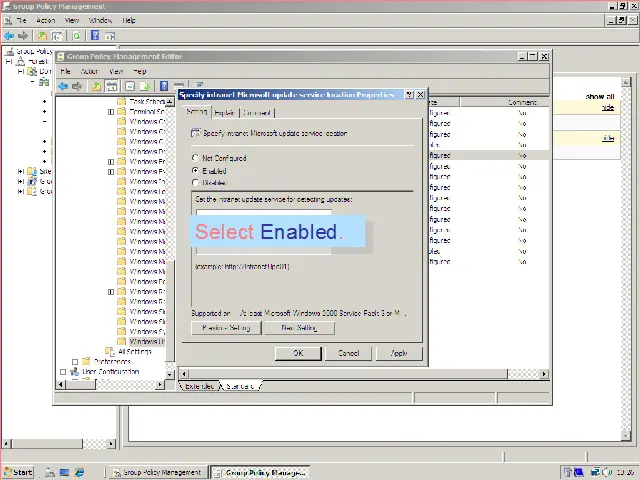This screenshot has height=480, width=640.
Task: Switch to Extended tab at bottom of Editor
Action: tap(199, 386)
